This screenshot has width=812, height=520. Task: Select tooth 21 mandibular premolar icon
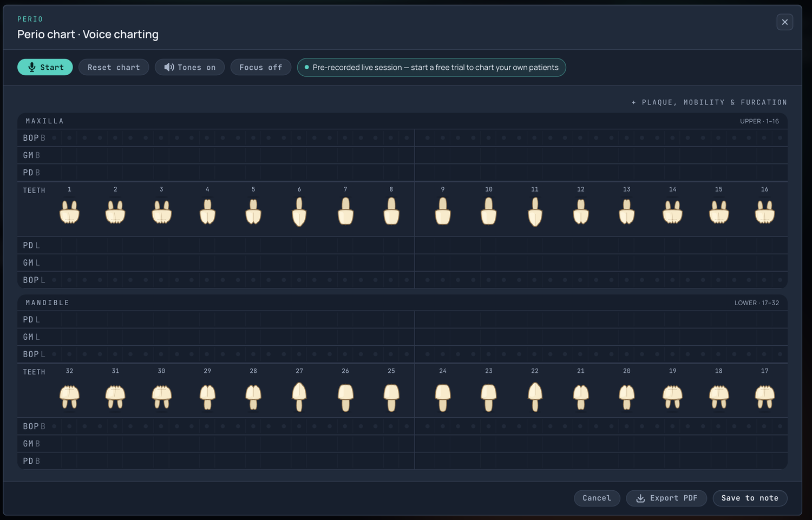coord(581,397)
